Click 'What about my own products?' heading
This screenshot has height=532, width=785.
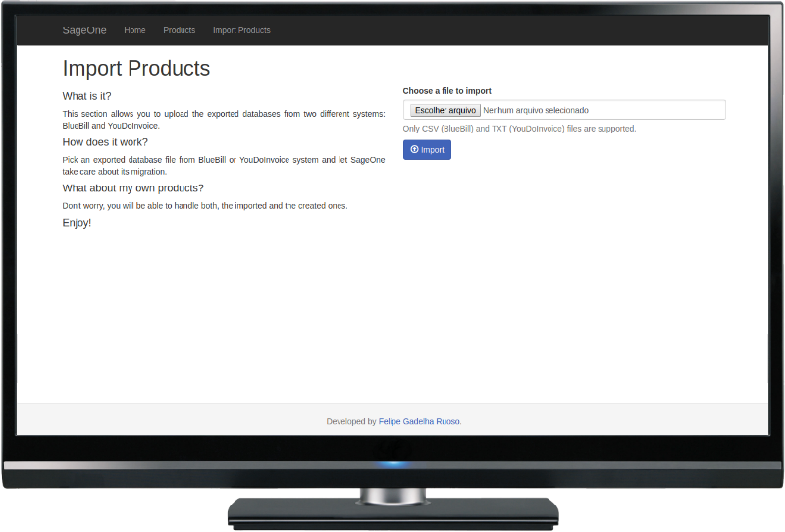pos(132,188)
